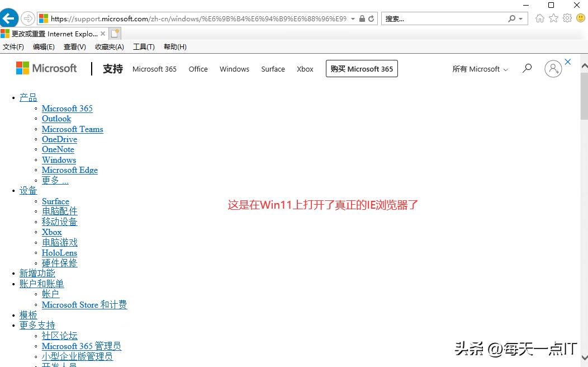Click the back navigation arrow
Screen dimensions: 588x367
(9, 18)
